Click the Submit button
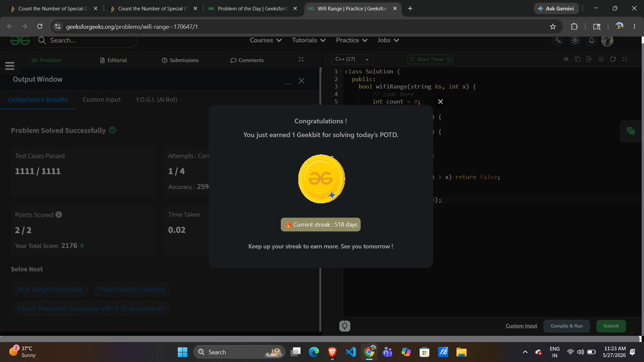The height and width of the screenshot is (362, 644). click(x=611, y=326)
